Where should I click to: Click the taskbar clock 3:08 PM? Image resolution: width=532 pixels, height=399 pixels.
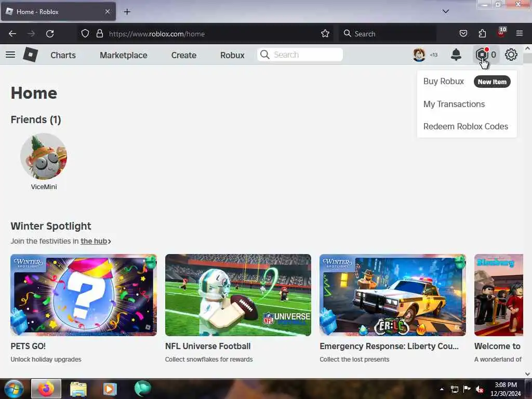click(x=506, y=385)
